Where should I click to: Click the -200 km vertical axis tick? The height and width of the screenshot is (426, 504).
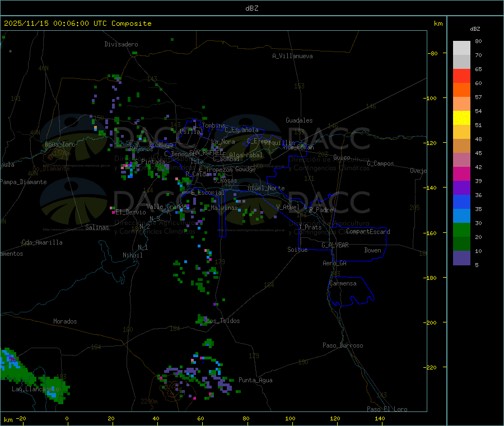pos(431,322)
